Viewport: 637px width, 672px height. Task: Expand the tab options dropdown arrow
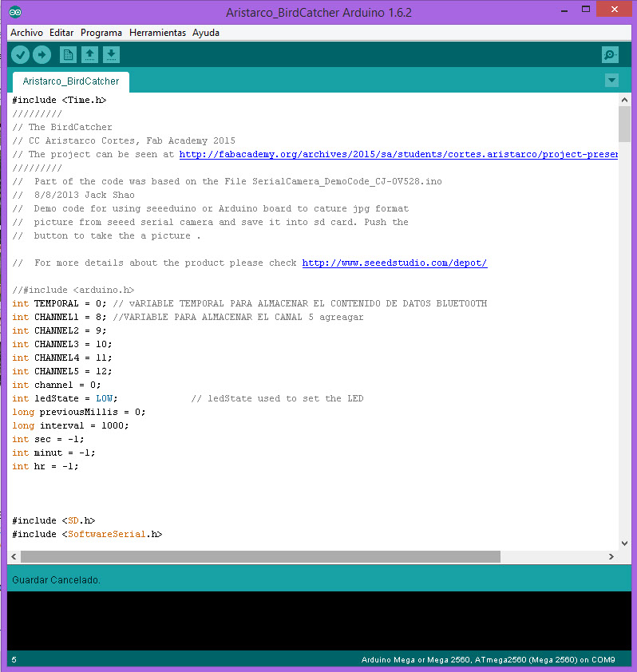click(x=611, y=80)
